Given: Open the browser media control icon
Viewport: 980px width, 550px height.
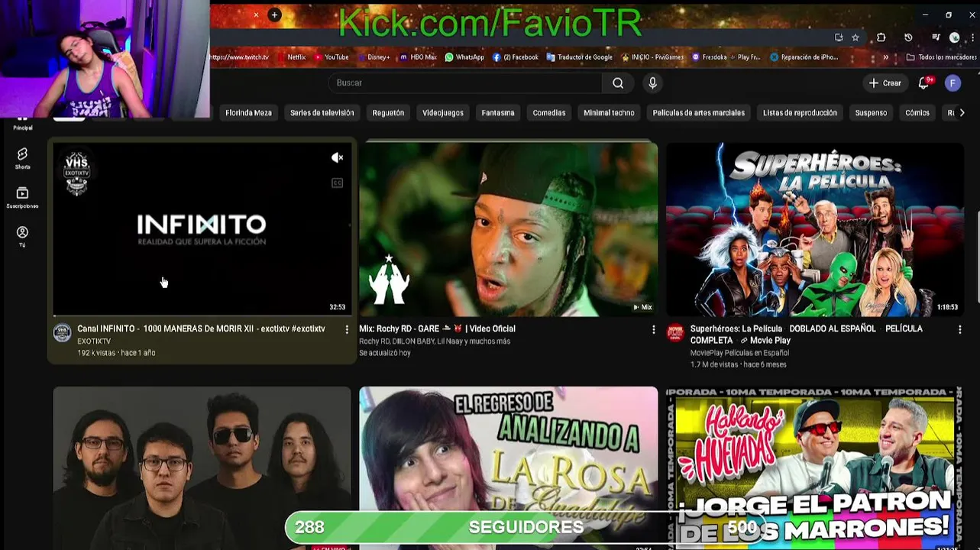Looking at the screenshot, I should click(x=936, y=37).
